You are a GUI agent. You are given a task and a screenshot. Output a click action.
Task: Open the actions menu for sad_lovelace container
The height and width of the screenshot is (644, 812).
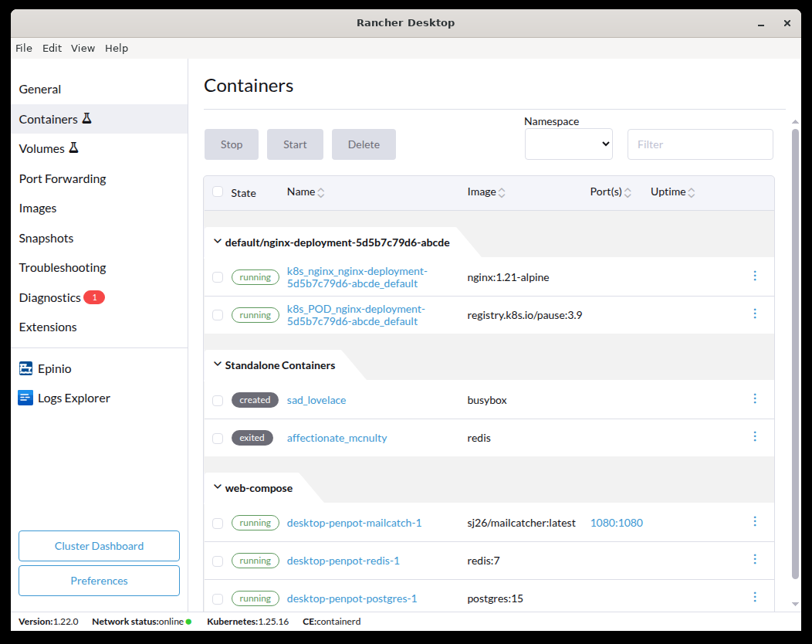(755, 398)
